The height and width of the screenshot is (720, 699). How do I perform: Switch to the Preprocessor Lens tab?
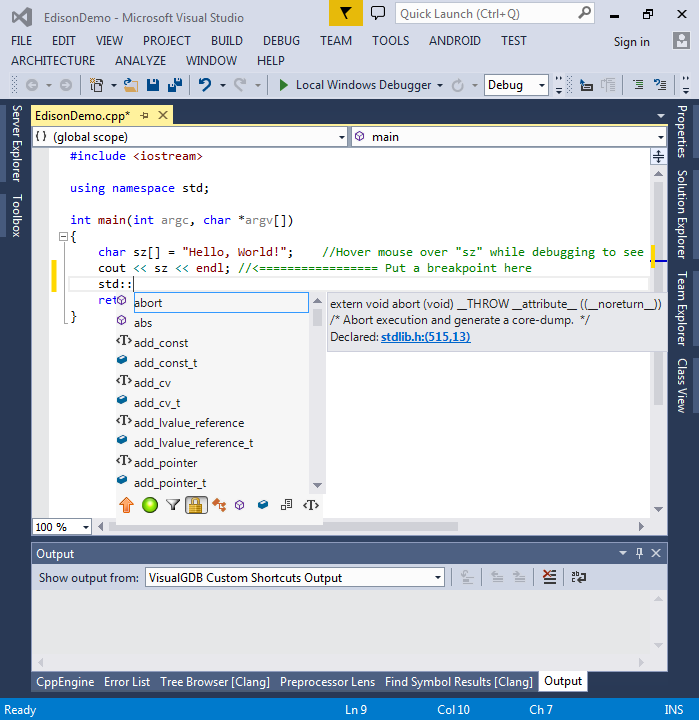pyautogui.click(x=327, y=682)
